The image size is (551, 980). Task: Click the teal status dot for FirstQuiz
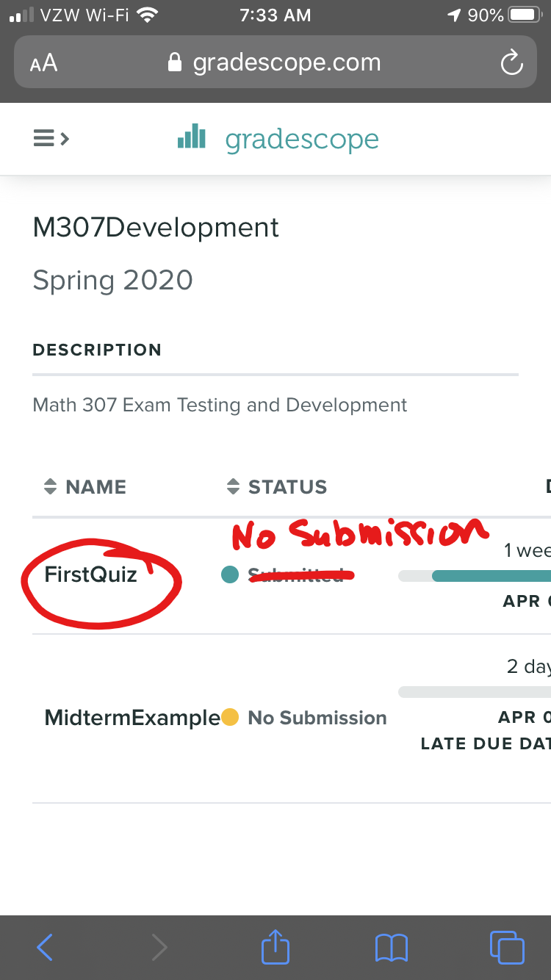pyautogui.click(x=230, y=575)
